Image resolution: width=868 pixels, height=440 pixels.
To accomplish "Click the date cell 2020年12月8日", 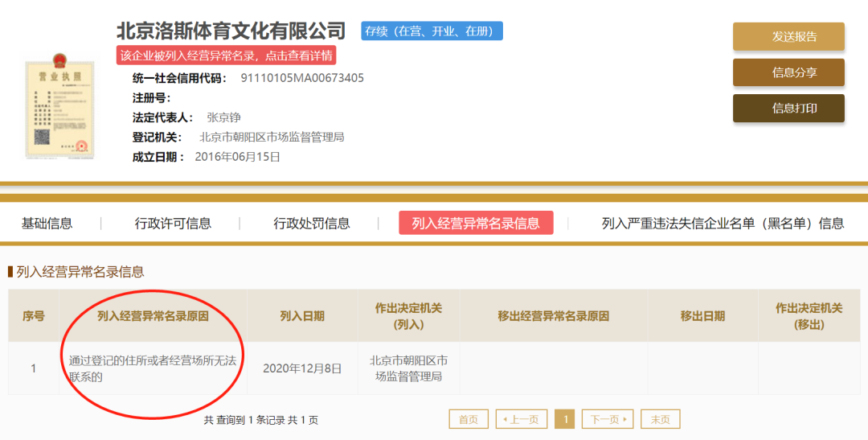I will click(302, 368).
